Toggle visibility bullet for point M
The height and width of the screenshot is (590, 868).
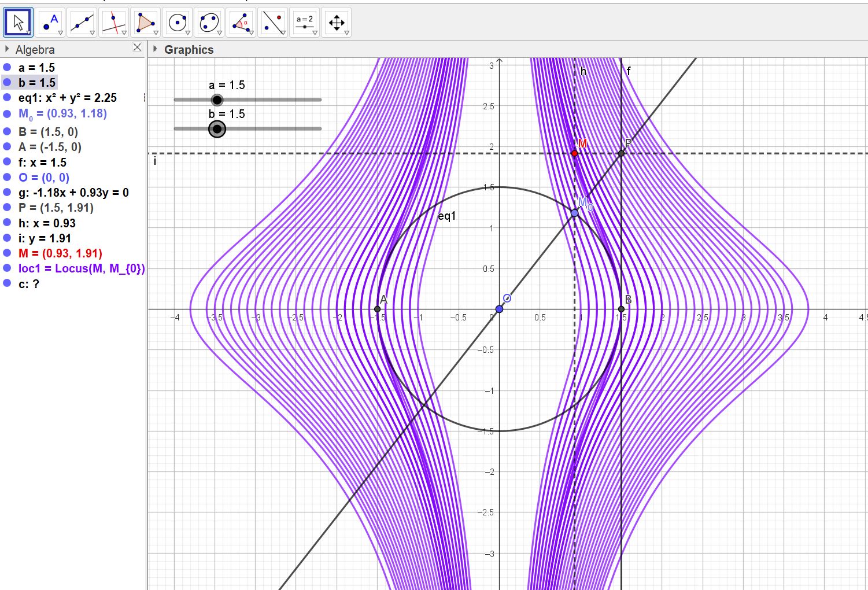7,253
